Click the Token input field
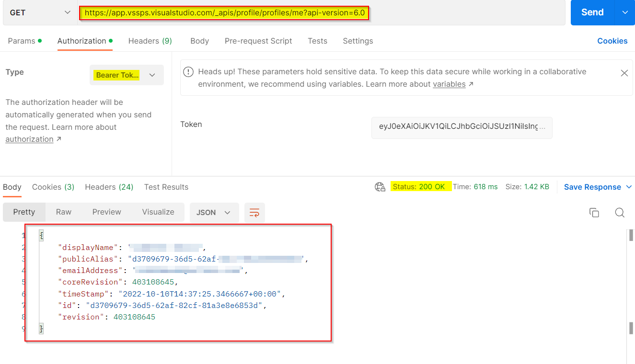This screenshot has width=635, height=364. pyautogui.click(x=462, y=128)
